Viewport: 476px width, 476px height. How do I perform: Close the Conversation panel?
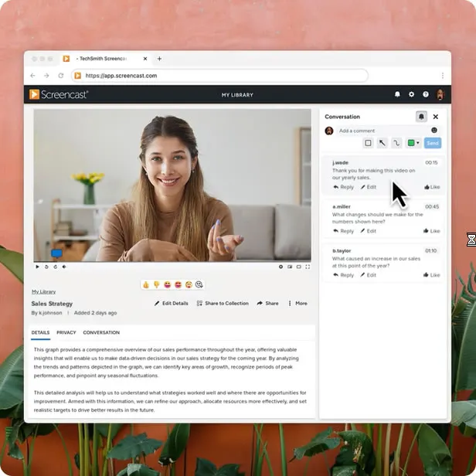tap(436, 117)
